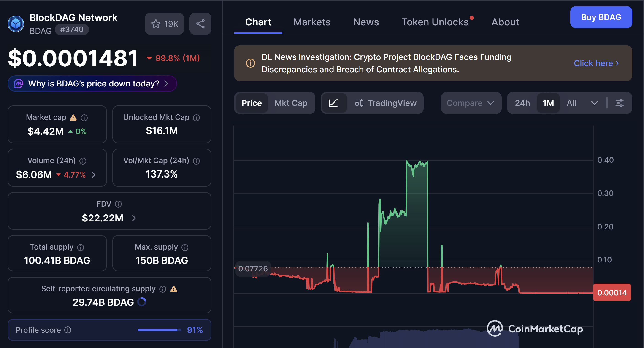Add BDAG to watchlist via star icon
Viewport: 644px width, 348px height.
(156, 24)
